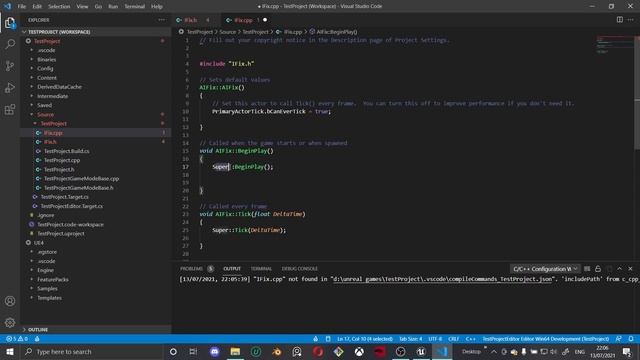
Task: Toggle Output scroll lock icon
Action: pyautogui.click(x=598, y=269)
